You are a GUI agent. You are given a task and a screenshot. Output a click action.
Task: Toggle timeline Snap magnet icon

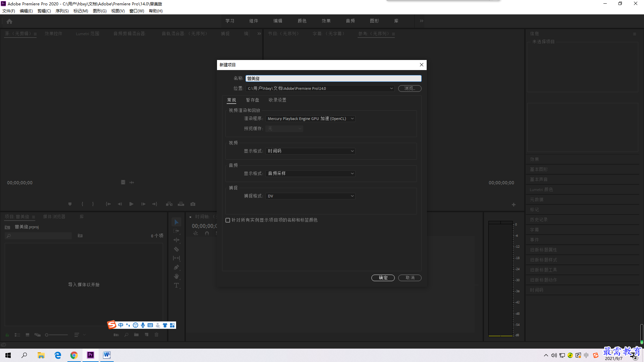tap(207, 233)
